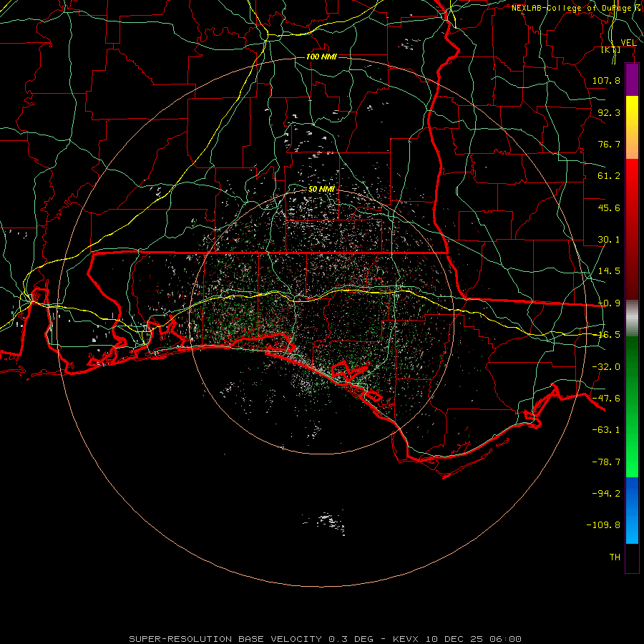Click the -109.8 value on velocity scale
644x644 pixels.
(x=603, y=525)
